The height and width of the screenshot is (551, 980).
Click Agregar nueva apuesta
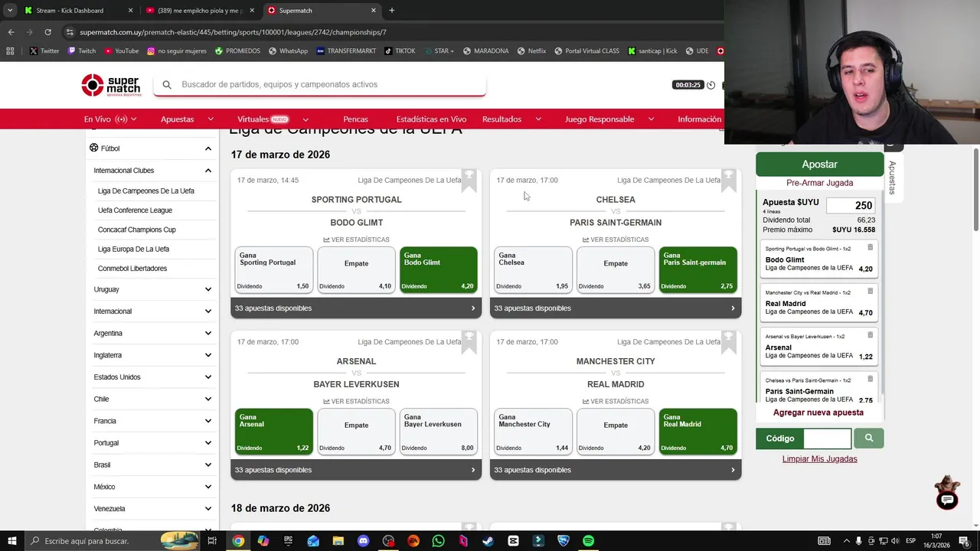pos(818,412)
